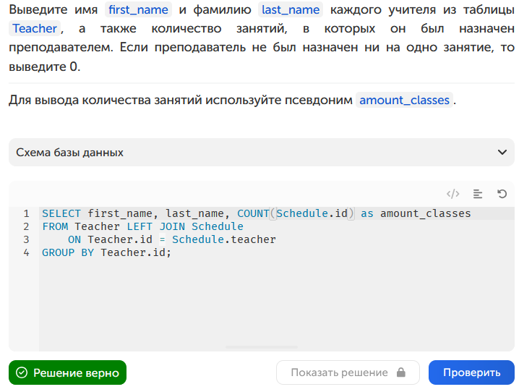Click the first_name code tag
The height and width of the screenshot is (392, 532).
pyautogui.click(x=138, y=9)
